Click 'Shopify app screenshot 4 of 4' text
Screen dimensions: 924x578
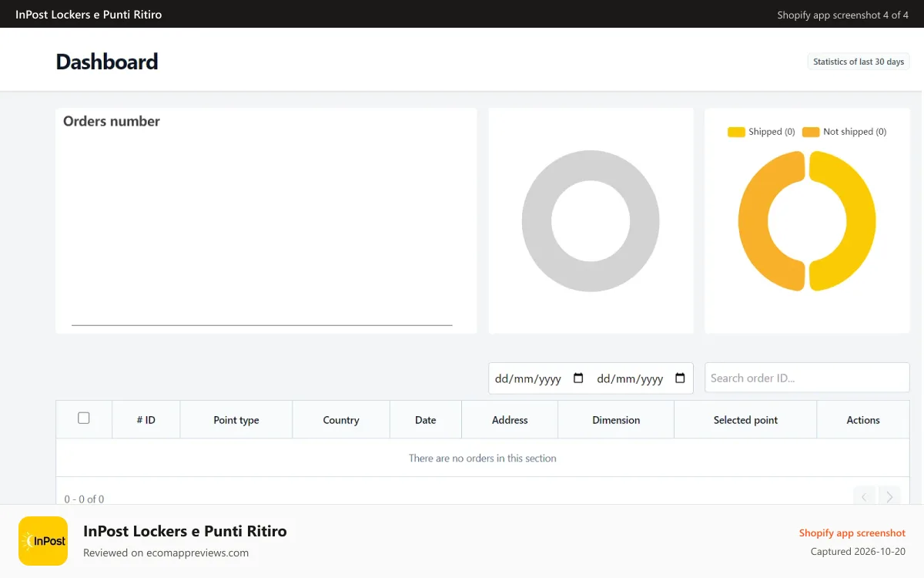(843, 15)
